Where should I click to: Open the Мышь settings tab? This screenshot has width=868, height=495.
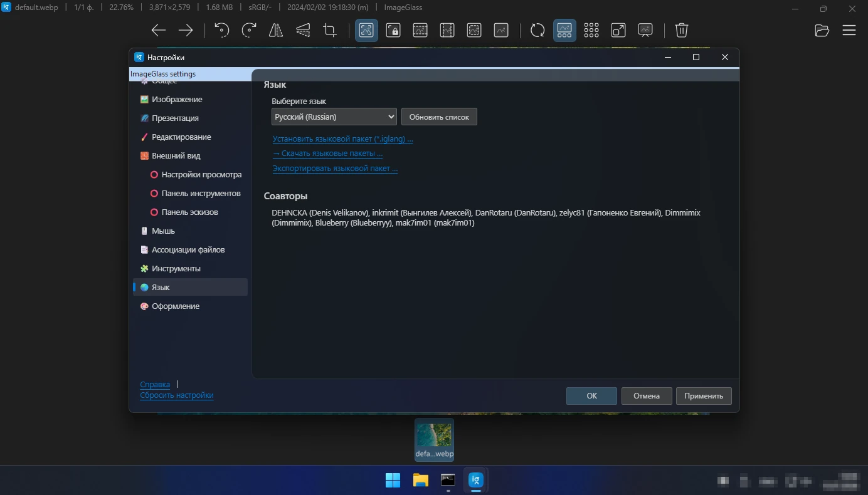tap(190, 231)
